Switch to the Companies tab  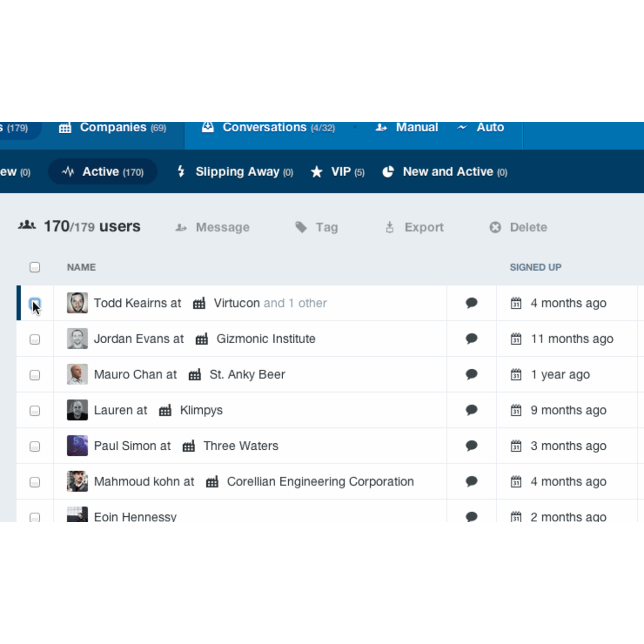click(x=113, y=128)
